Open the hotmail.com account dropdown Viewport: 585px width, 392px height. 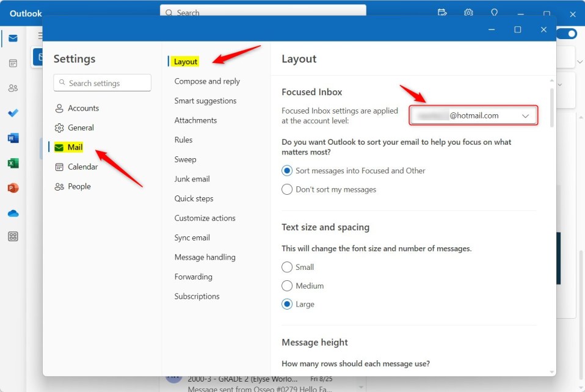click(x=473, y=115)
